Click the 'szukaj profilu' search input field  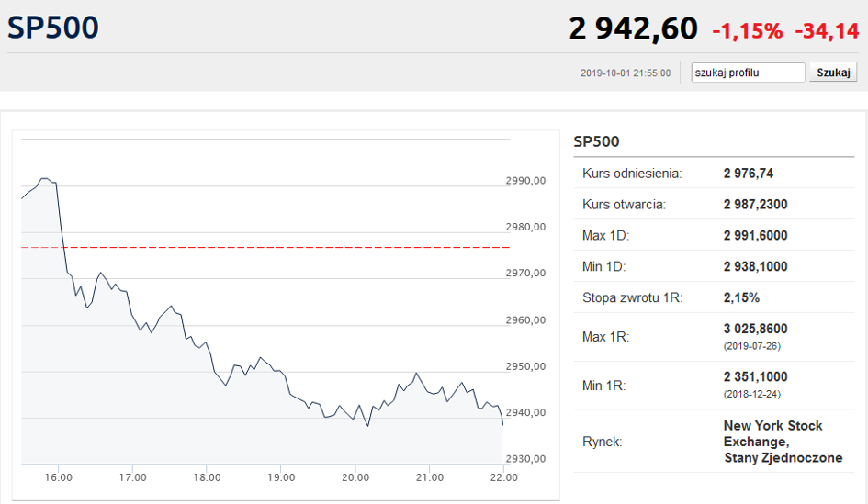pyautogui.click(x=748, y=73)
